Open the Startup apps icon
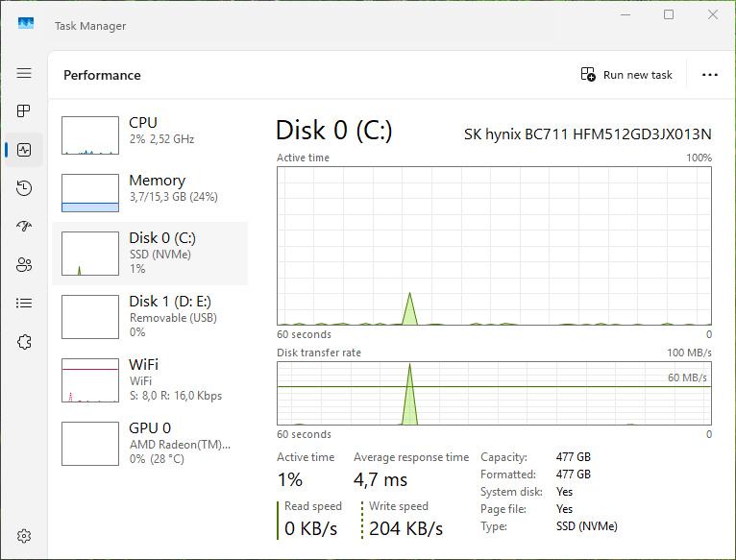Viewport: 736px width, 560px height. point(24,227)
